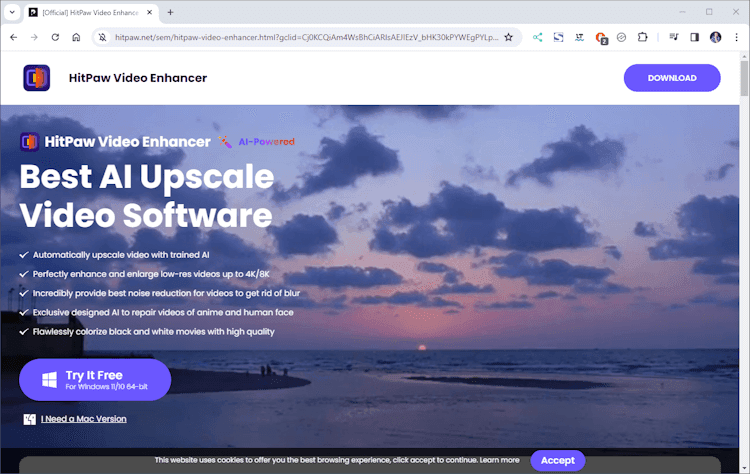Image resolution: width=750 pixels, height=474 pixels.
Task: Follow the Learn more cookie link
Action: pos(499,461)
